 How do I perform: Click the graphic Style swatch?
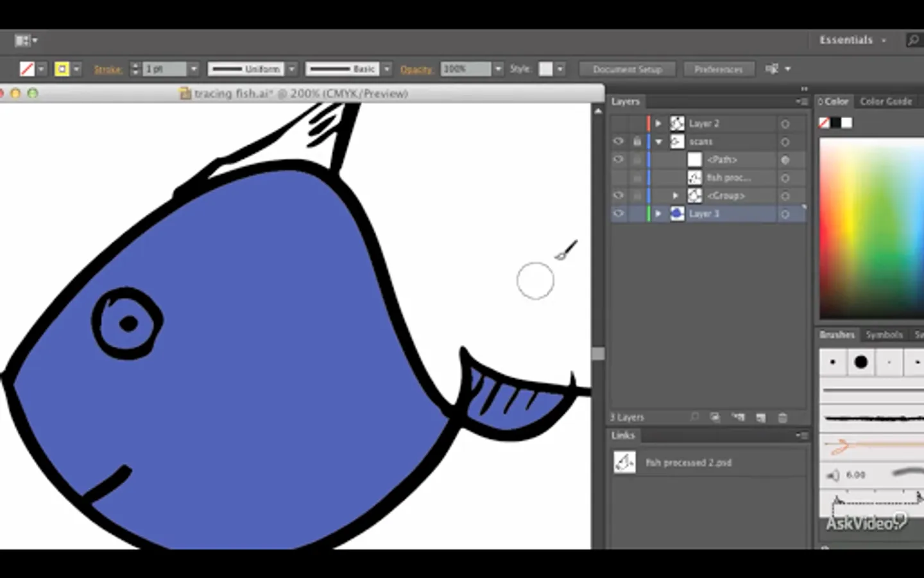click(545, 69)
